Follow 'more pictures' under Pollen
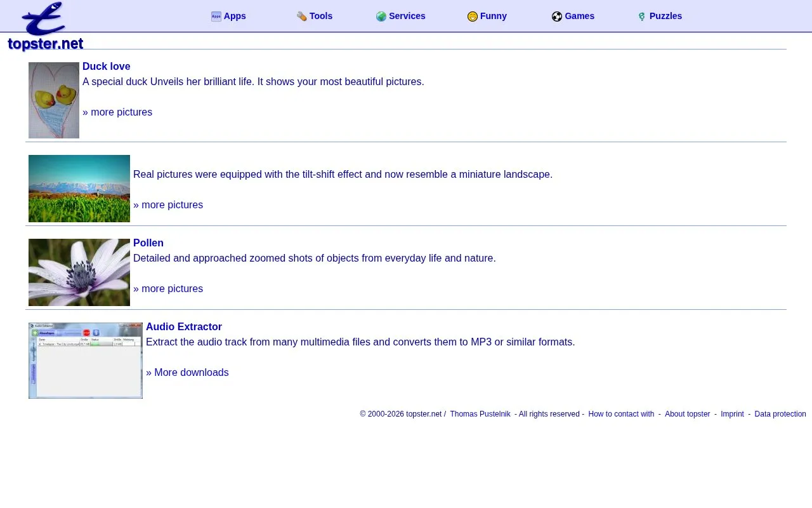This screenshot has width=812, height=508. click(168, 288)
